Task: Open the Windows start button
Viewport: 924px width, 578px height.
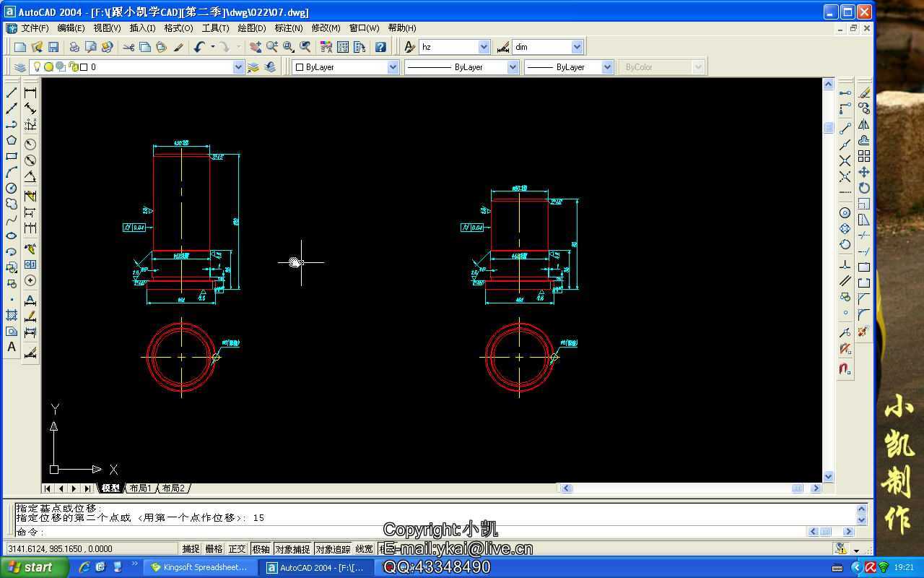Action: point(35,567)
